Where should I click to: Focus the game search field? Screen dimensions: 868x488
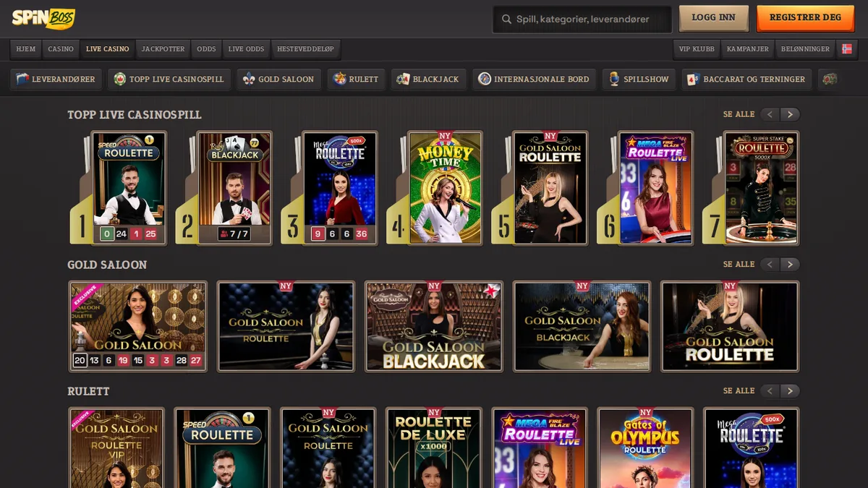tap(582, 20)
